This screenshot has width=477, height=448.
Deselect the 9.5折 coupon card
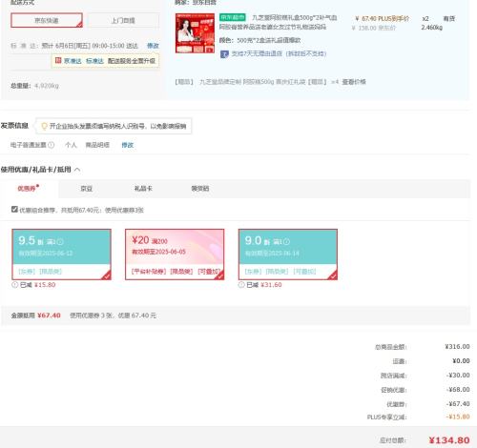61,255
